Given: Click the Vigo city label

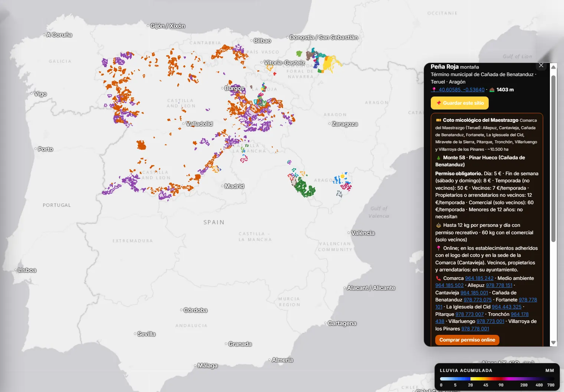Looking at the screenshot, I should pos(40,94).
